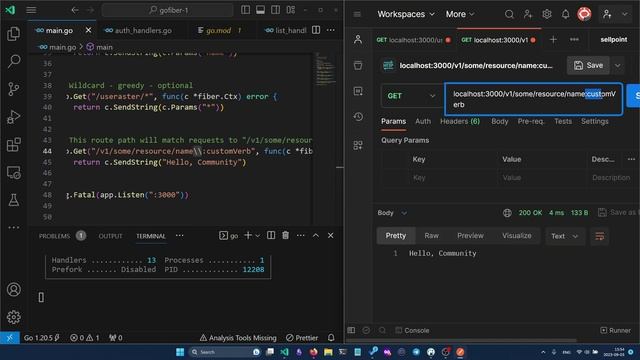Viewport: 640px width, 360px height.
Task: Customize layout icon in title bar
Action: 291,10
